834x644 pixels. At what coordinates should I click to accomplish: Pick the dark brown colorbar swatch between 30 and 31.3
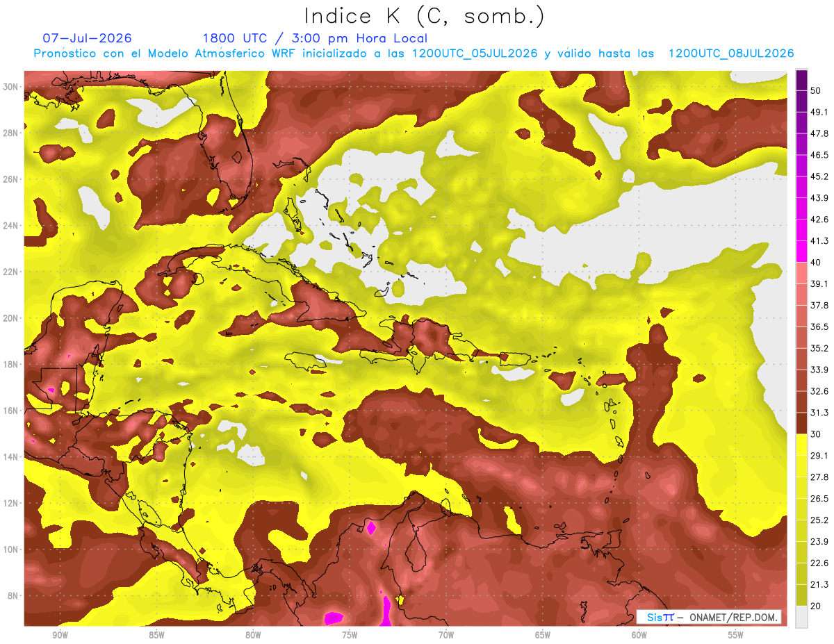(x=801, y=423)
